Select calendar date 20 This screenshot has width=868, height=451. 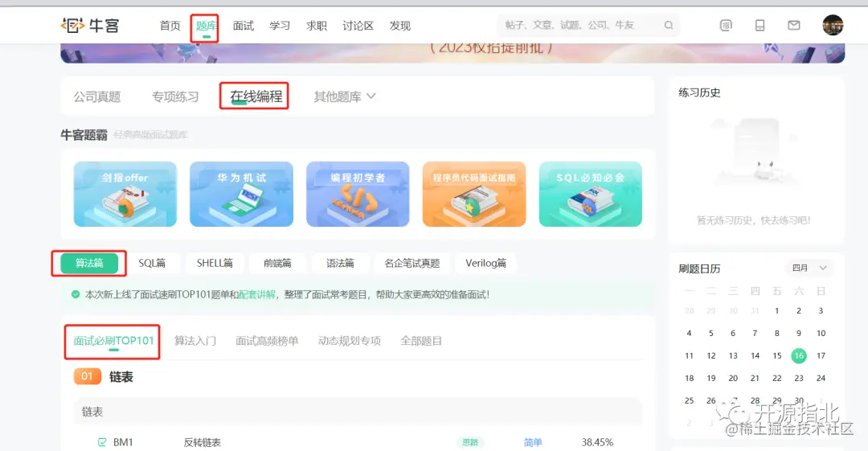pos(733,378)
